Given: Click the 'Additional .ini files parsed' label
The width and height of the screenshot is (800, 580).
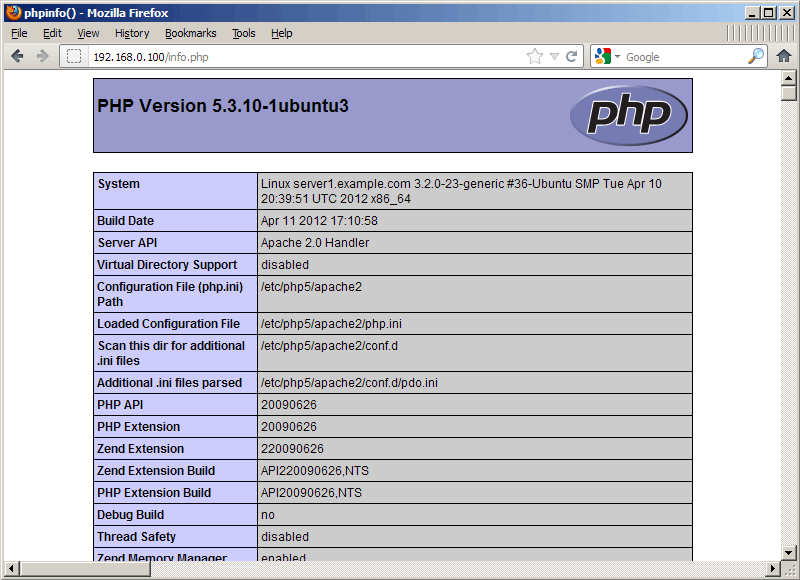Looking at the screenshot, I should coord(169,383).
